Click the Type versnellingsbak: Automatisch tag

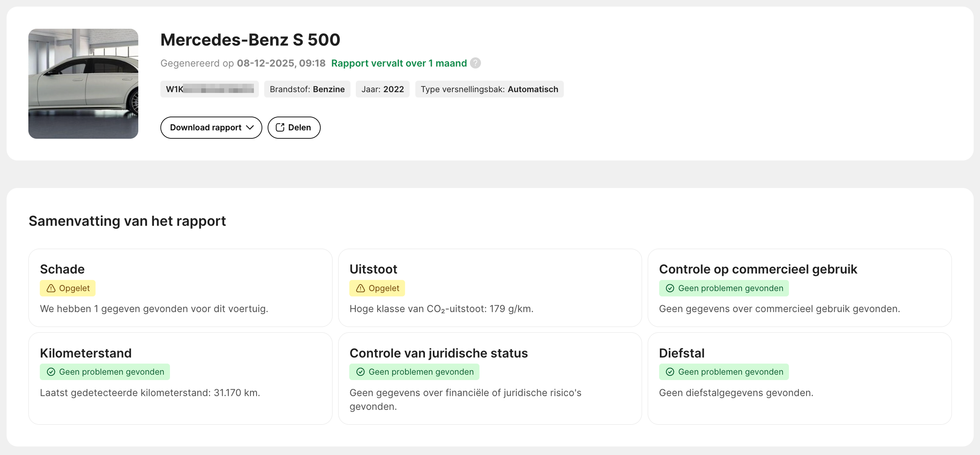489,89
